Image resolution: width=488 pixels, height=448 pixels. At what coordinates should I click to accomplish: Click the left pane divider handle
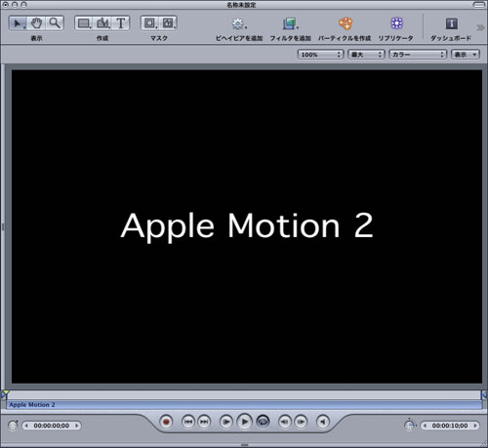3,226
